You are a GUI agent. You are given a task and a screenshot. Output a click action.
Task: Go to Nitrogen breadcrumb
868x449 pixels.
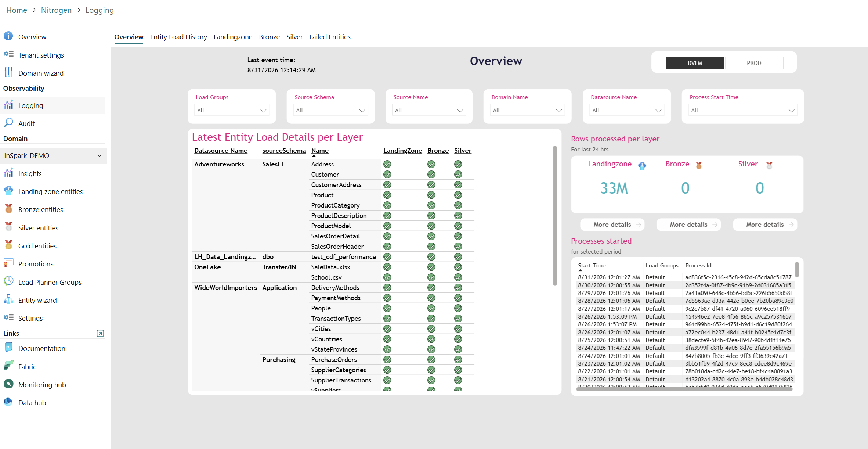(x=56, y=10)
